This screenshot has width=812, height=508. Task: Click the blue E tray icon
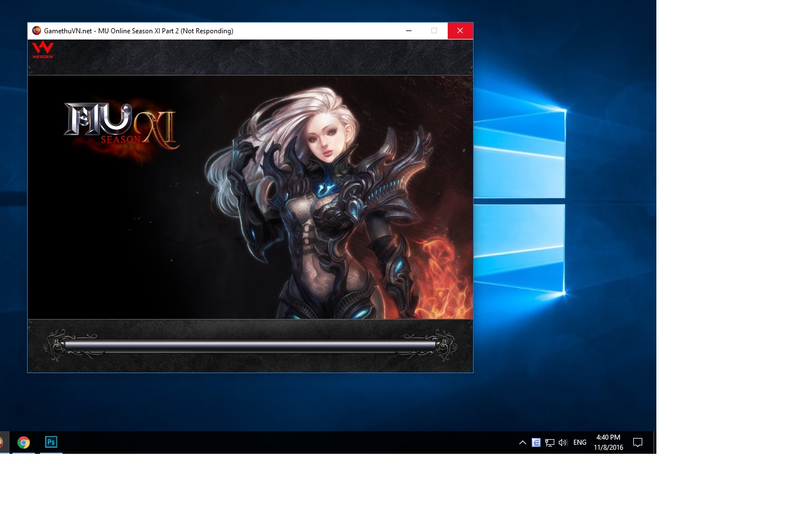click(536, 443)
